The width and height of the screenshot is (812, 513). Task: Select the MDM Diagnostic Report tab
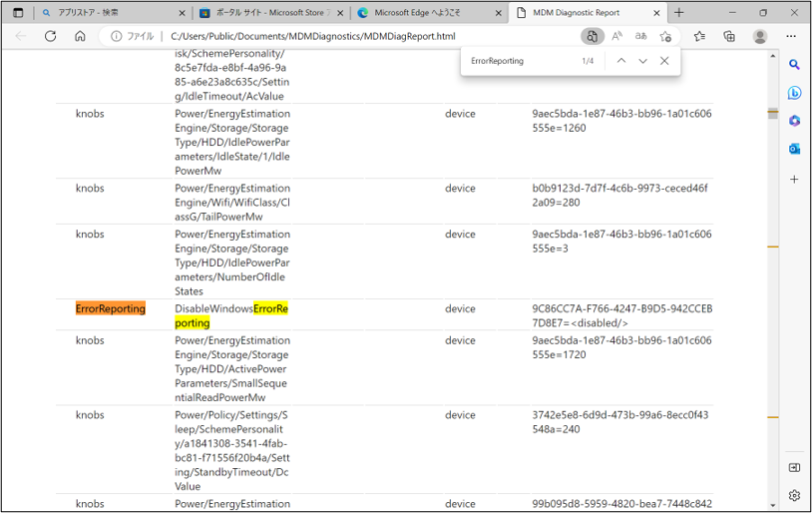point(588,13)
